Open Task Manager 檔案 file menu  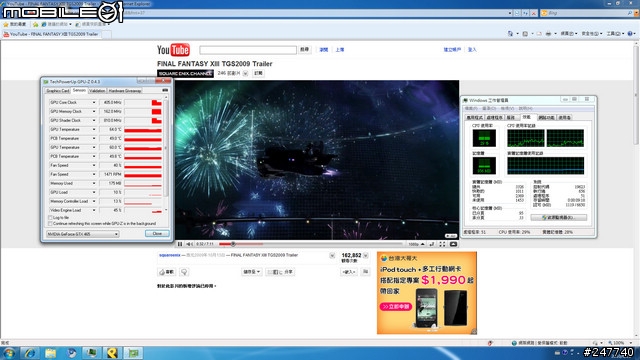[471, 109]
